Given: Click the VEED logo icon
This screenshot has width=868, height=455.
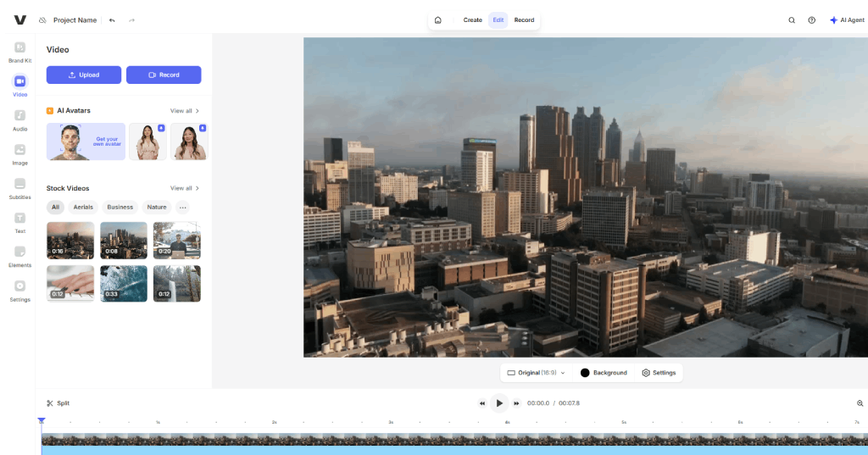Looking at the screenshot, I should pyautogui.click(x=20, y=20).
